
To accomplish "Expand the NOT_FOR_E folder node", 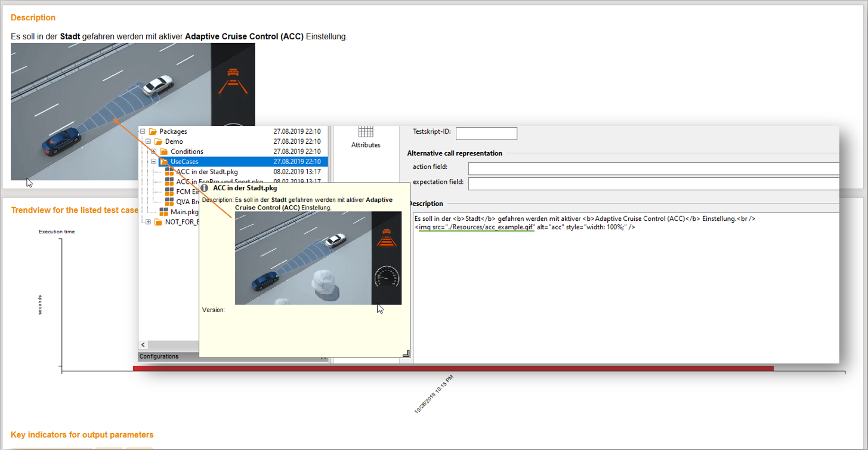I will click(148, 222).
